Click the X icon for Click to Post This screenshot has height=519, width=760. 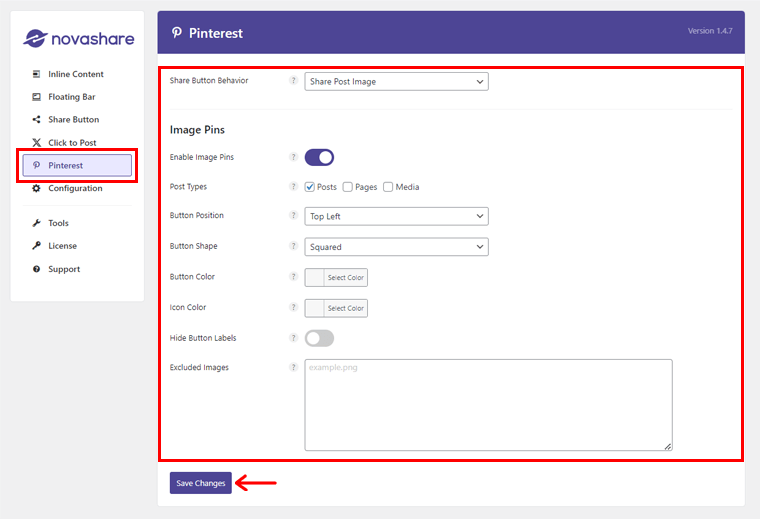pyautogui.click(x=36, y=142)
